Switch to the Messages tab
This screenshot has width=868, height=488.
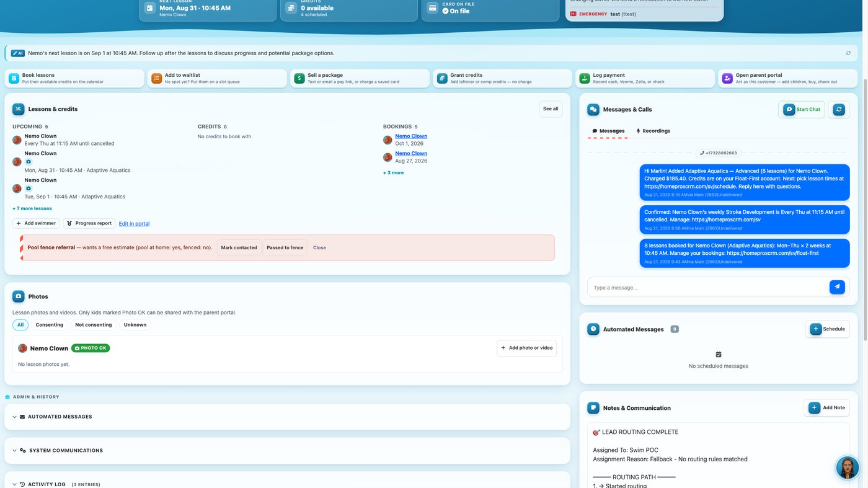tap(608, 131)
